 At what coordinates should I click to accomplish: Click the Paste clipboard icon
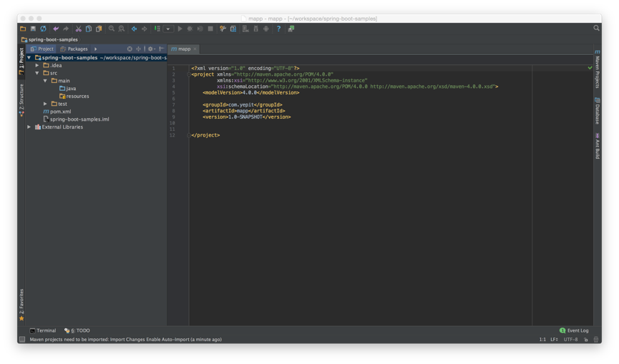pos(99,29)
